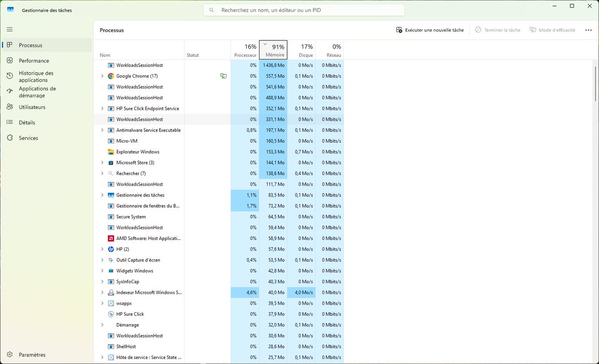The image size is (599, 364).
Task: Click the Task Manager title bar icon
Action: pos(10,10)
